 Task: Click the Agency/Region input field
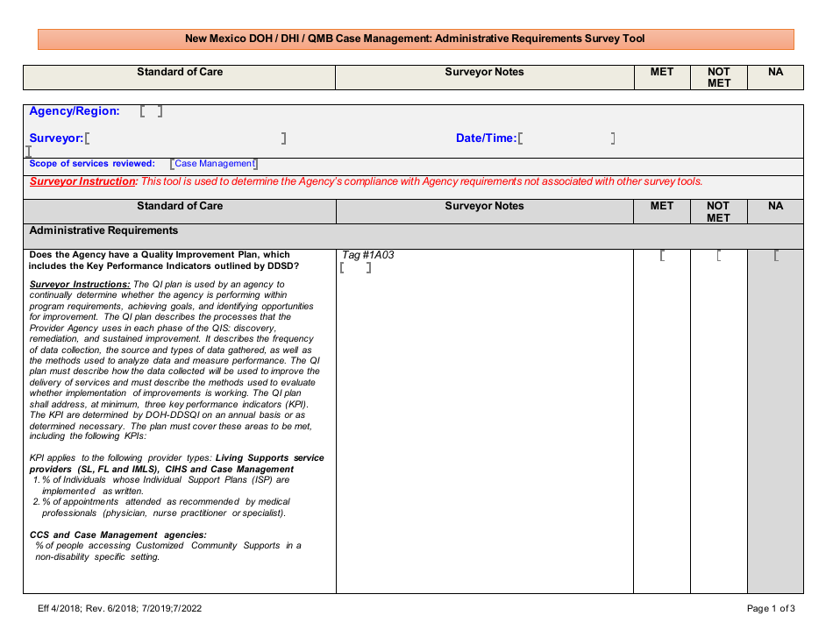point(151,110)
